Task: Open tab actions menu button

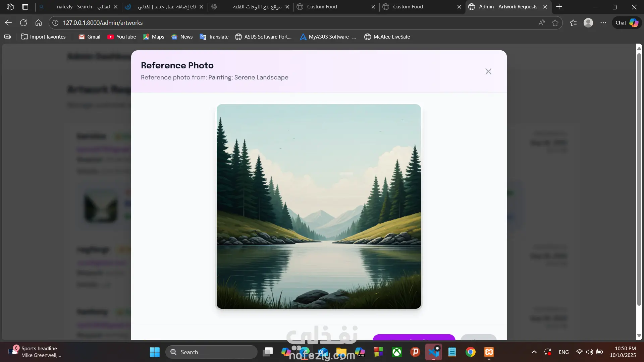Action: [x=25, y=7]
